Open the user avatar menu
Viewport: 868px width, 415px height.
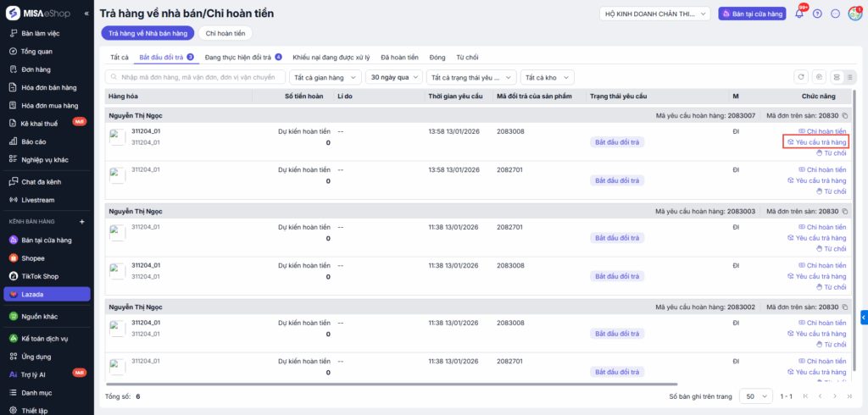(x=854, y=14)
